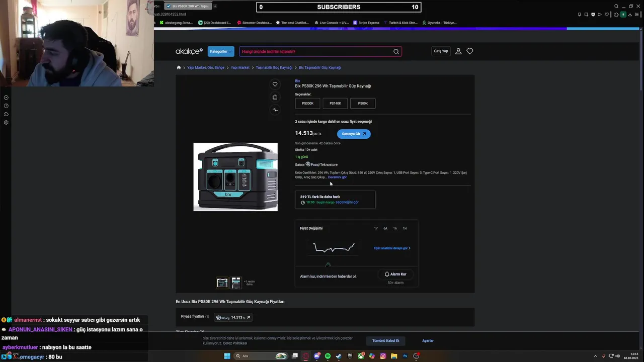This screenshot has height=362, width=644.
Task: Open Spotify from the taskbar
Action: point(328,356)
